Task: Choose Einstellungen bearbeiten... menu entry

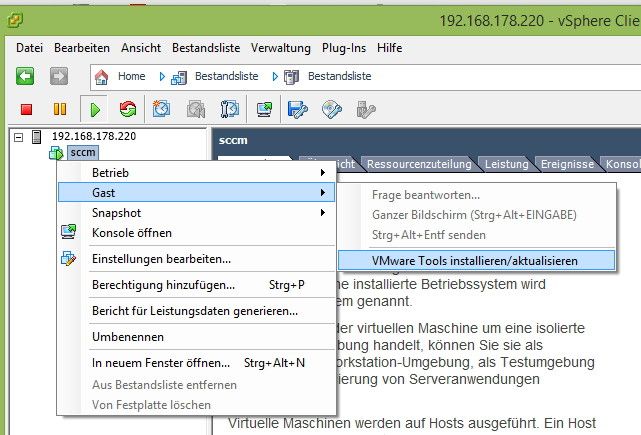Action: pos(196,259)
